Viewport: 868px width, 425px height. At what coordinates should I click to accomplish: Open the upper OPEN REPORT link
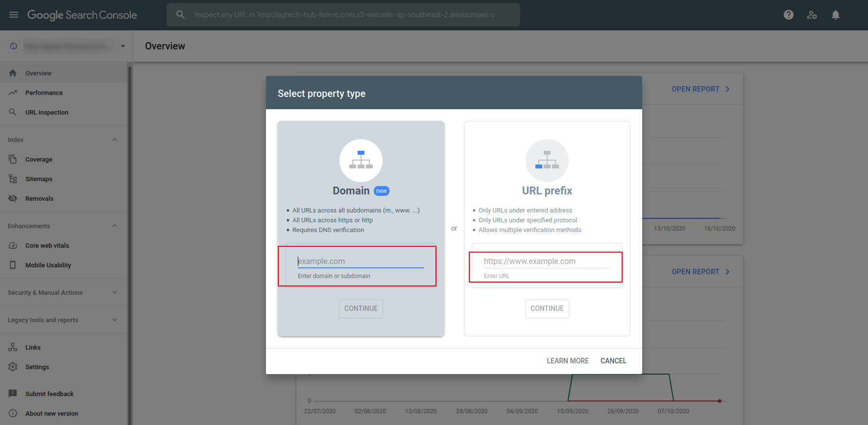701,89
